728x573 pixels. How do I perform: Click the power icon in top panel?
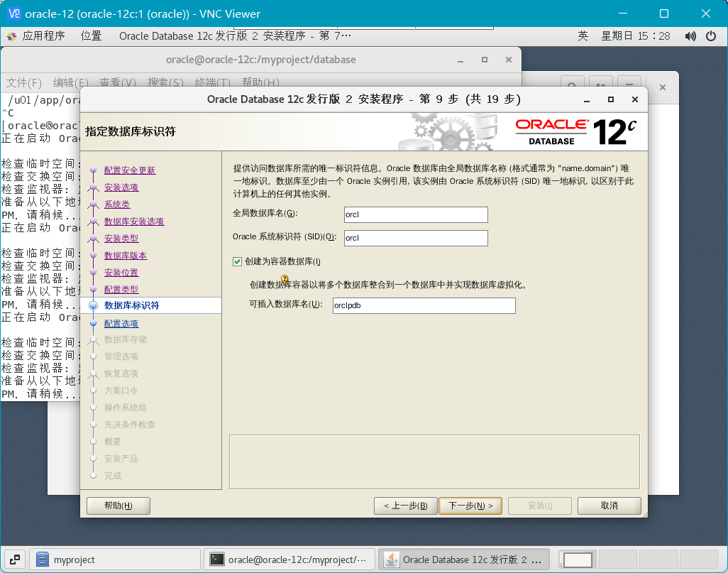point(711,36)
